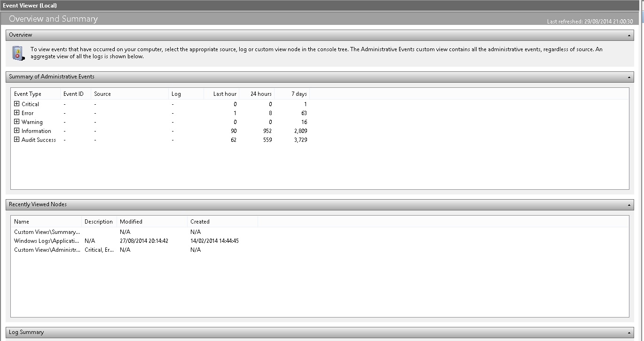Sort by 24 hours column header

pos(257,94)
